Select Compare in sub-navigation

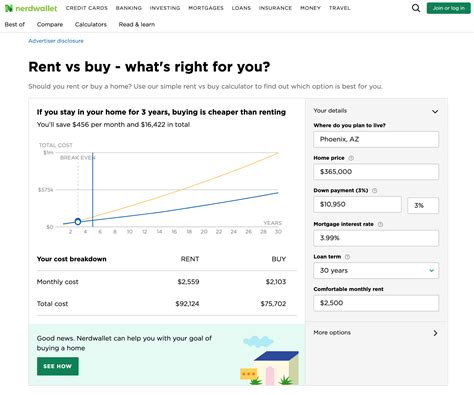50,24
